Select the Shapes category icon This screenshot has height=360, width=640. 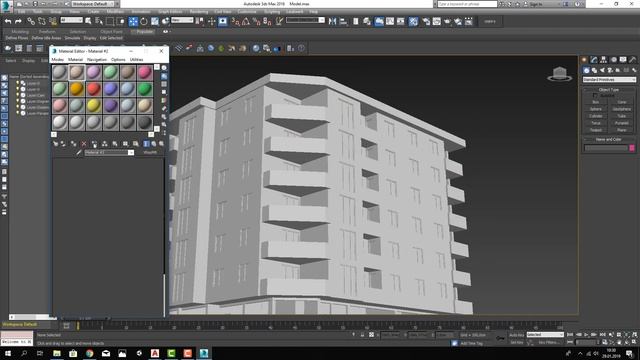click(594, 70)
